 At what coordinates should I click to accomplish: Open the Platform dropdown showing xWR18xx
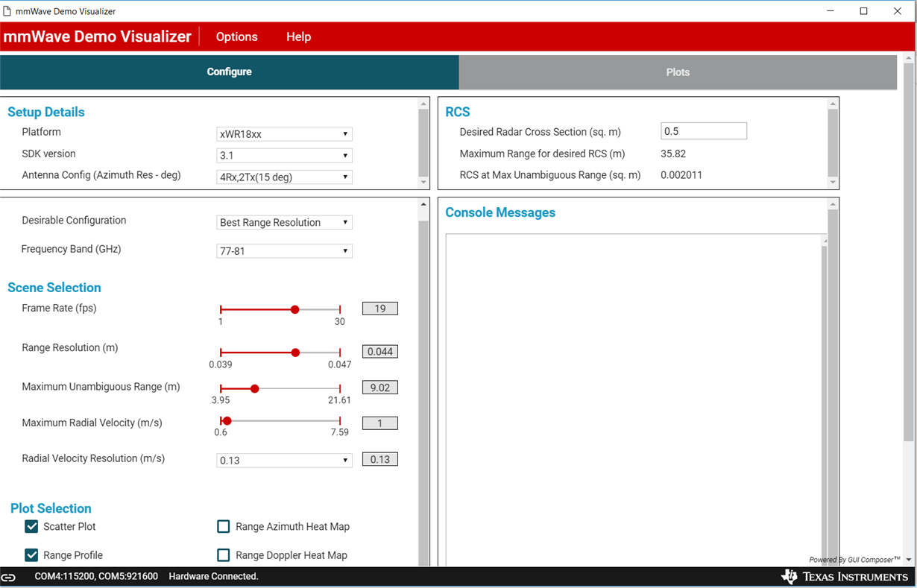click(x=284, y=134)
